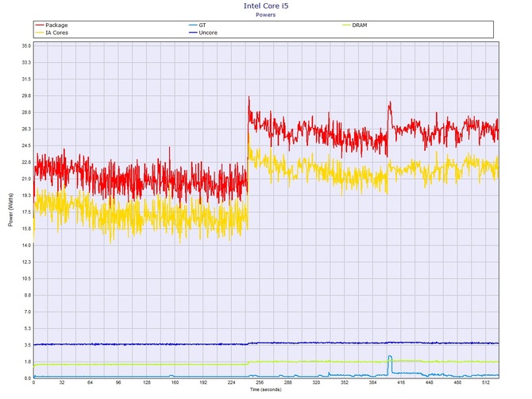Click the dark blue Uncore legend swatch

click(193, 33)
